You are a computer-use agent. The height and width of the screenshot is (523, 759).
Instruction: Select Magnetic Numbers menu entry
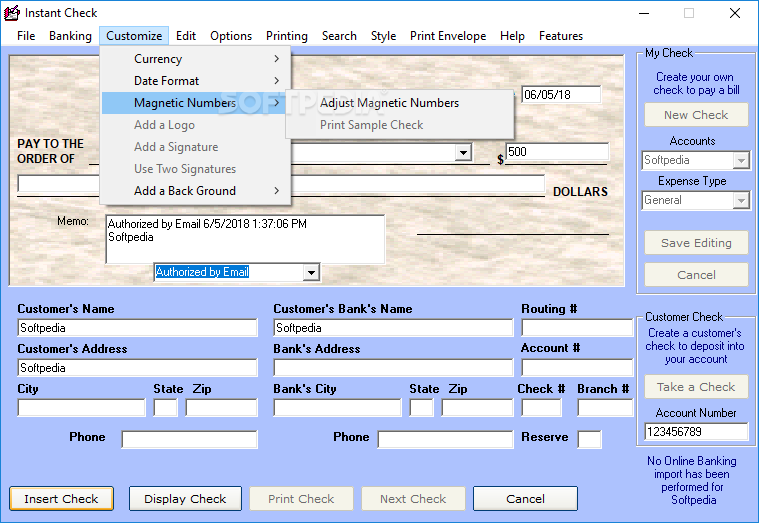tap(196, 103)
